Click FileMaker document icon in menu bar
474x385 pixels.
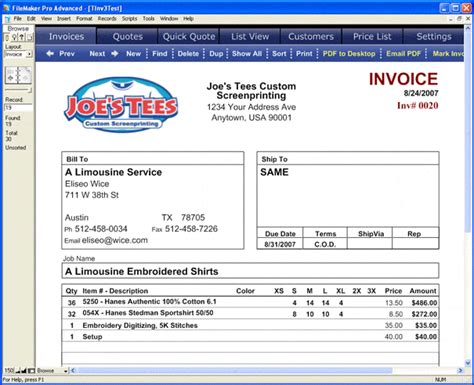(7, 19)
